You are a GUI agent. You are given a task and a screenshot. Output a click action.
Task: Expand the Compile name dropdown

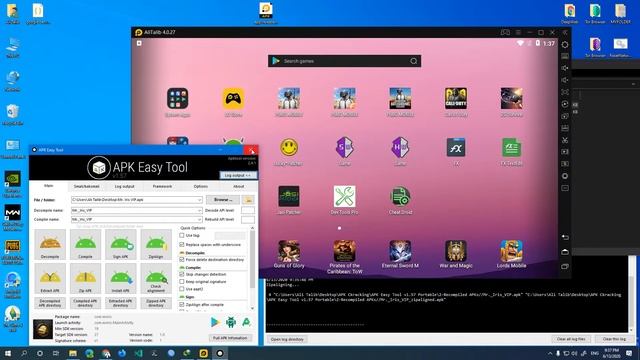200,220
